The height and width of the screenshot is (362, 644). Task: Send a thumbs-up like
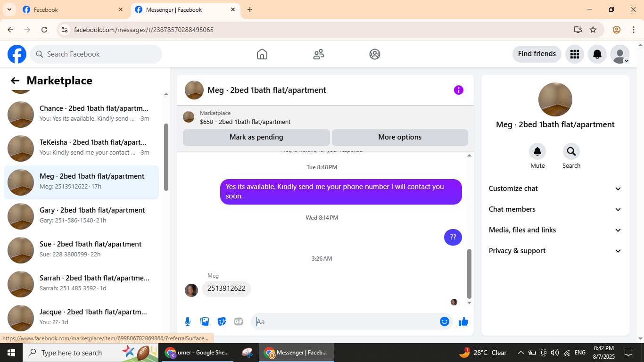[x=463, y=321]
